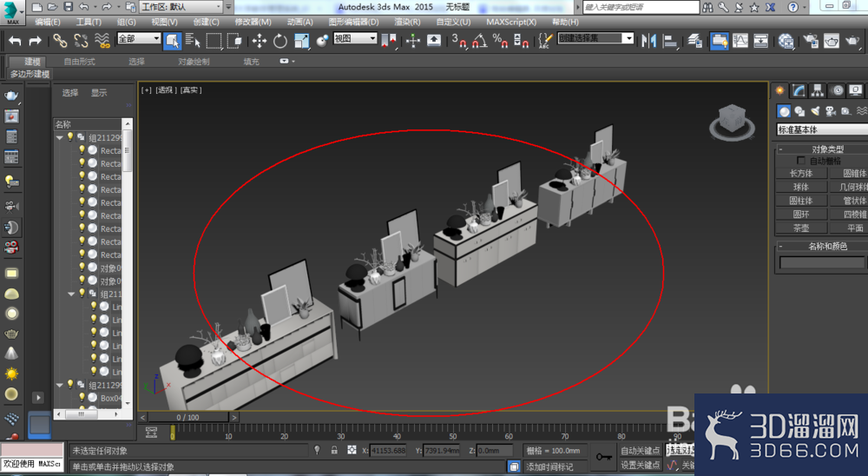Click the Unlink Selection tool
868x476 pixels.
(x=81, y=41)
